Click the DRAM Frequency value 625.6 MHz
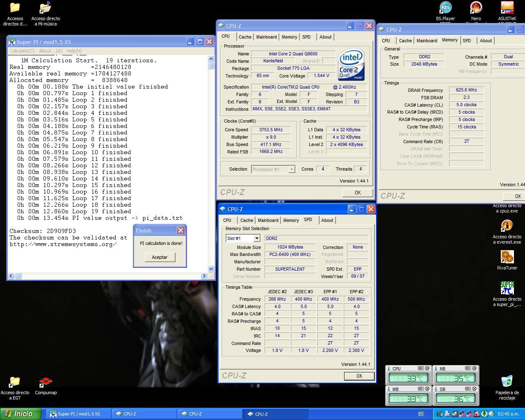Image resolution: width=525 pixels, height=420 pixels. coord(466,90)
